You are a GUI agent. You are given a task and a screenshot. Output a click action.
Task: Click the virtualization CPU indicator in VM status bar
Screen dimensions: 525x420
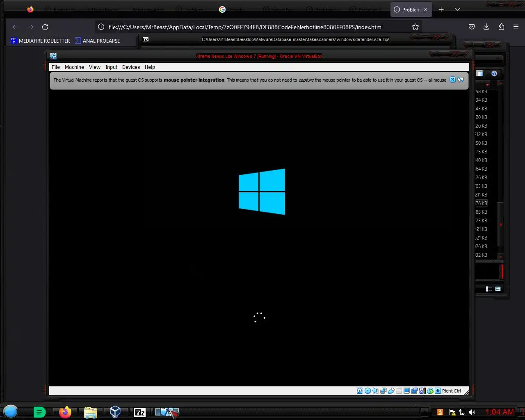422,391
